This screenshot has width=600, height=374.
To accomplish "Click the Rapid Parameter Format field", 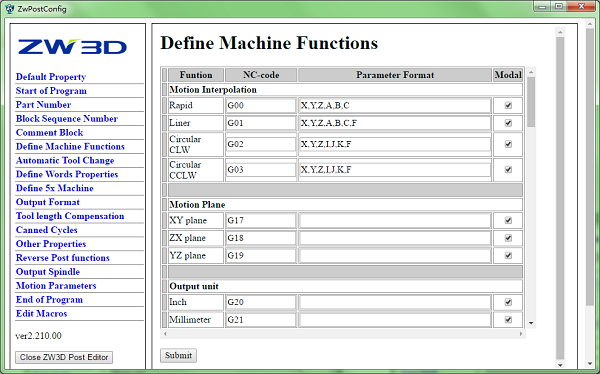I will click(395, 105).
